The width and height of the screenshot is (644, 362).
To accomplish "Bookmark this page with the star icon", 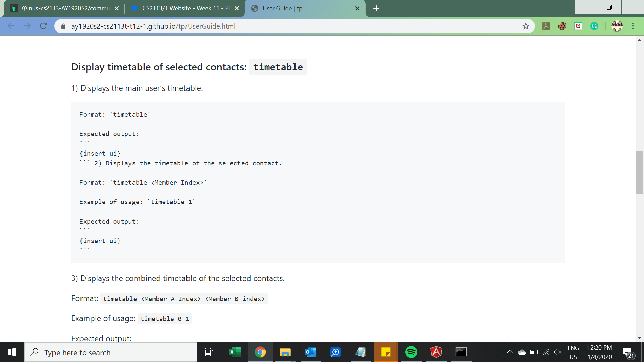I will tap(526, 26).
